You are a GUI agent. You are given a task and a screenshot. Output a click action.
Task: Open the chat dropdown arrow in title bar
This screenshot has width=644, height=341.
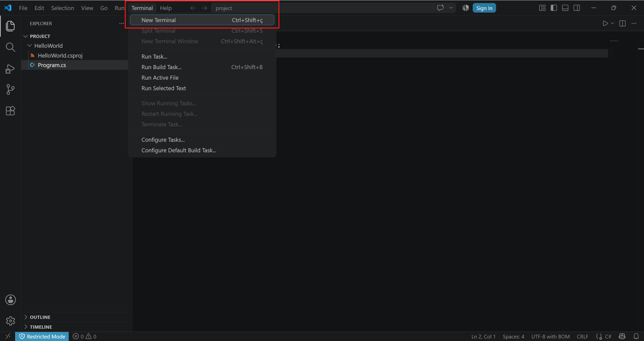point(451,8)
